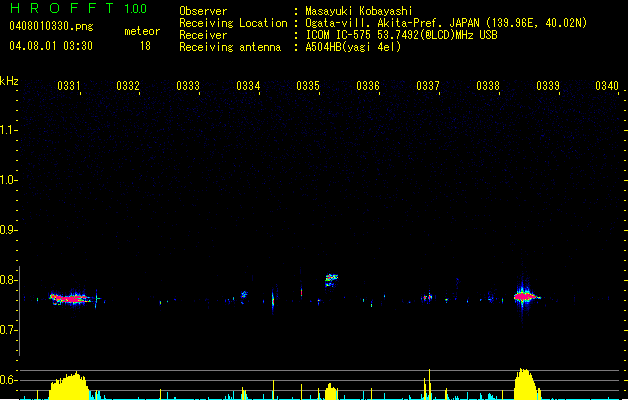Click the 0332 time marker
Screen dimensions: 629x400
click(x=128, y=85)
